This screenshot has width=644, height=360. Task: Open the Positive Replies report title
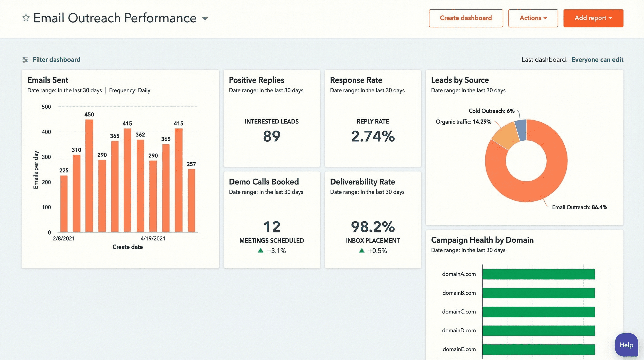point(256,80)
